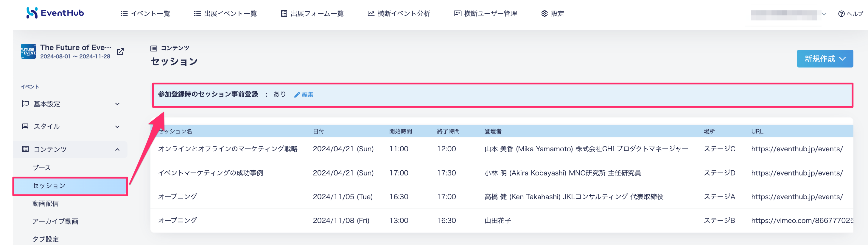This screenshot has height=245, width=868.
Task: Select 動画配信 in the sidebar
Action: tap(45, 203)
